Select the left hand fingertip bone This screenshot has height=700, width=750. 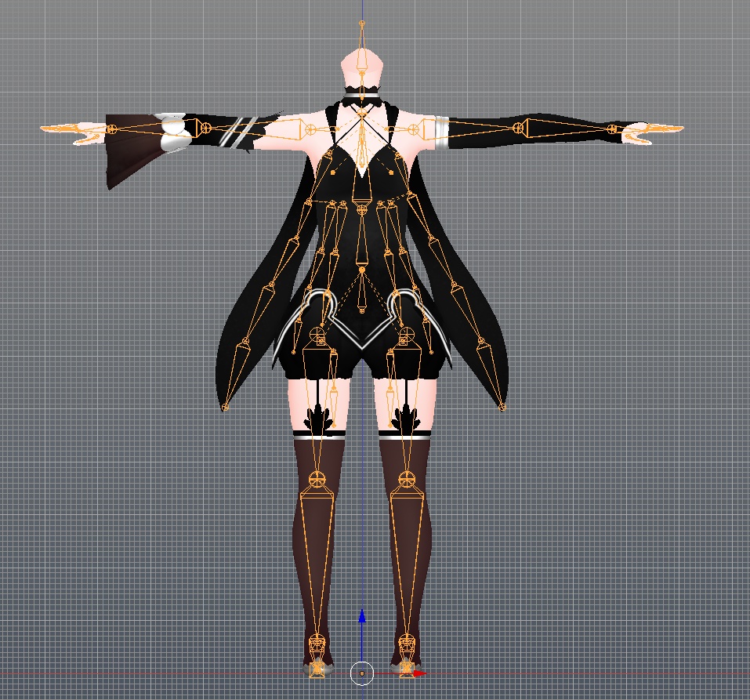(59, 129)
